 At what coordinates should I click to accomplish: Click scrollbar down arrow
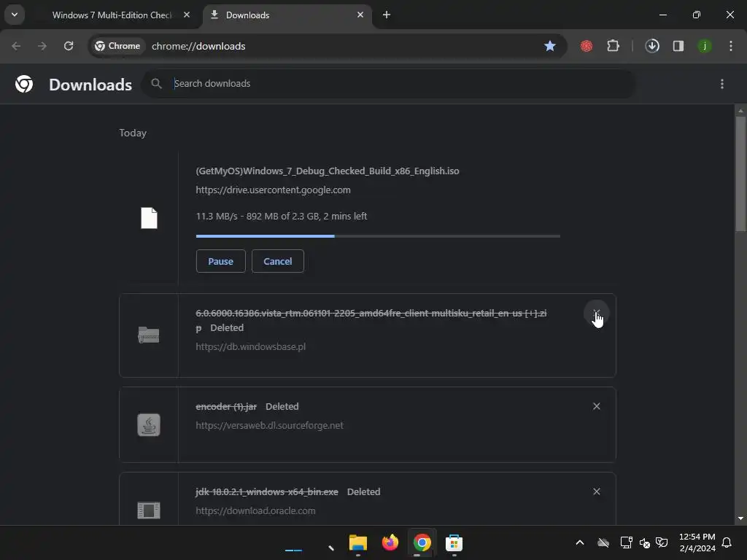pos(740,518)
